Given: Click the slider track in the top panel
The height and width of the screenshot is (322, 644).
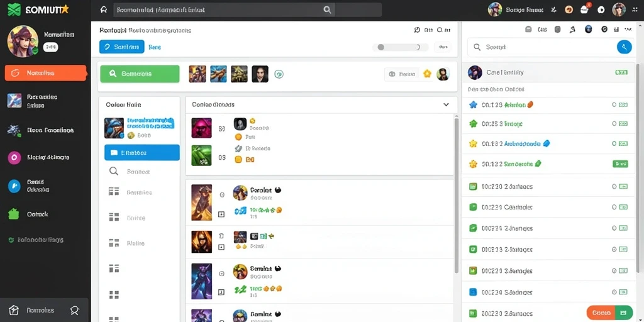Looking at the screenshot, I should 401,47.
